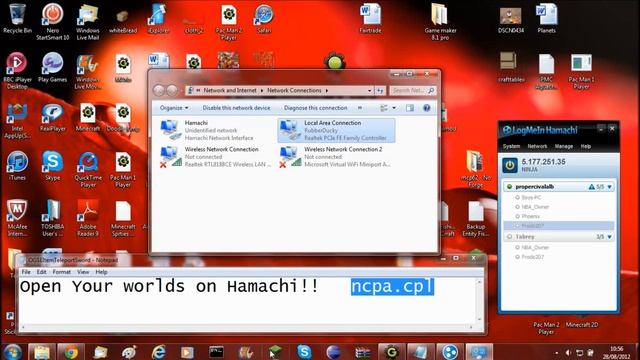This screenshot has width=640, height=360.
Task: Click the Network Connections back arrow
Action: (x=159, y=90)
